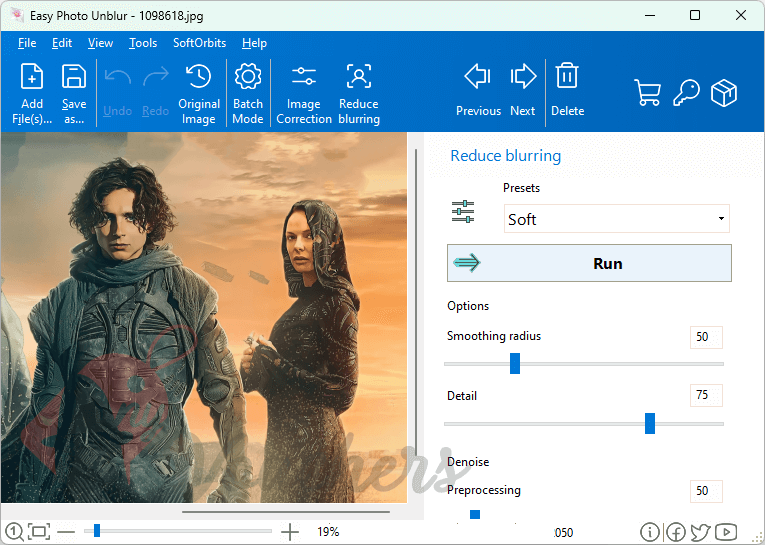Image resolution: width=765 pixels, height=545 pixels.
Task: Click the Smoothing radius value field
Action: point(705,337)
